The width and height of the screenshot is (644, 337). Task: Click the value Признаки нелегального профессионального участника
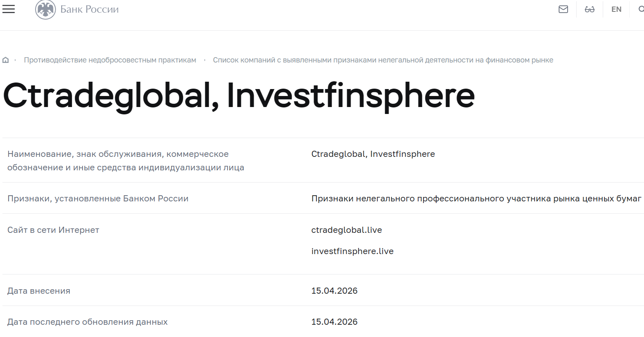[476, 199]
